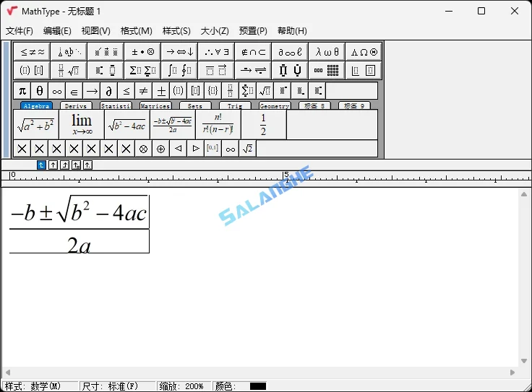The image size is (532, 392).
Task: Open the 格式(M) menu
Action: (x=137, y=31)
